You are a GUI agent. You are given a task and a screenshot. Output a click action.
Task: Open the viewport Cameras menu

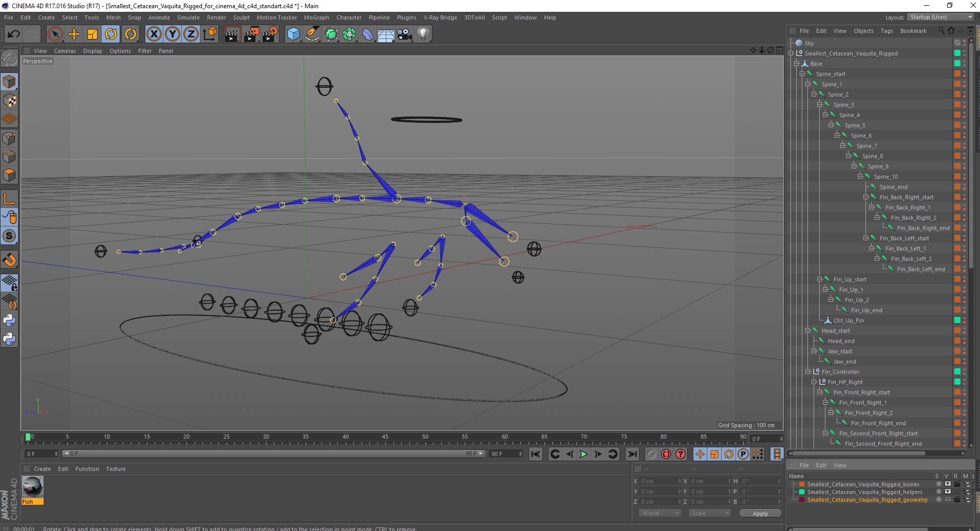[x=65, y=51]
